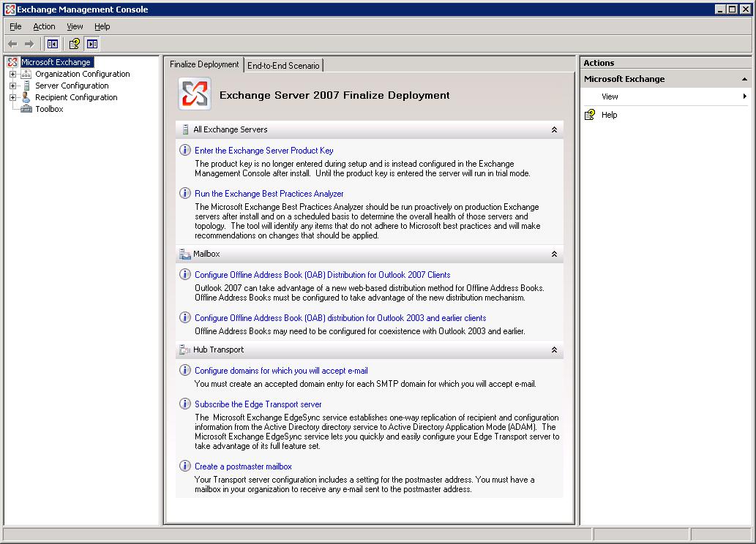Toggle the Show/Hide Action Pane toolbar icon
756x544 pixels.
coord(92,44)
